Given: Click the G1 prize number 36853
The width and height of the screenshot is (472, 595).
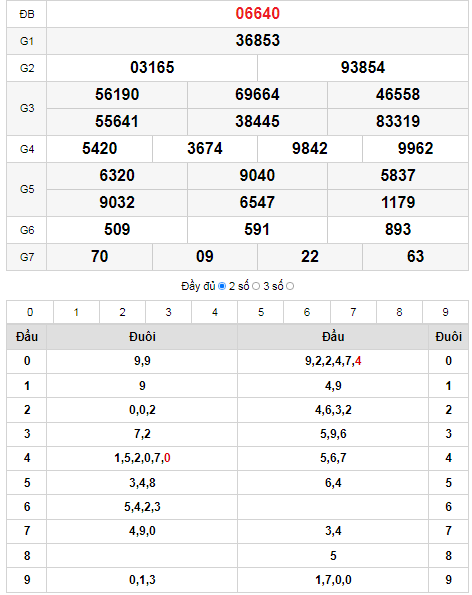Looking at the screenshot, I should 258,41.
